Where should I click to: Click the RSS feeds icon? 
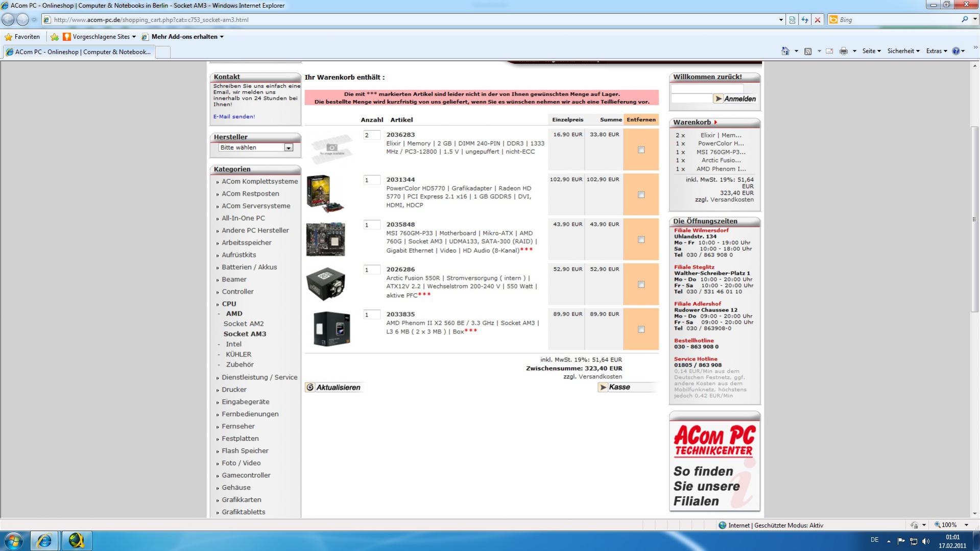tap(808, 51)
